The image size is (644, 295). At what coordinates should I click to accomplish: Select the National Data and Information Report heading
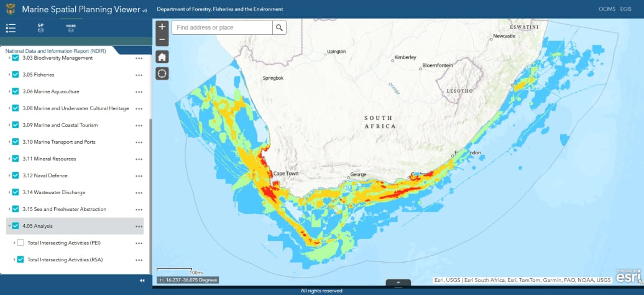point(56,51)
